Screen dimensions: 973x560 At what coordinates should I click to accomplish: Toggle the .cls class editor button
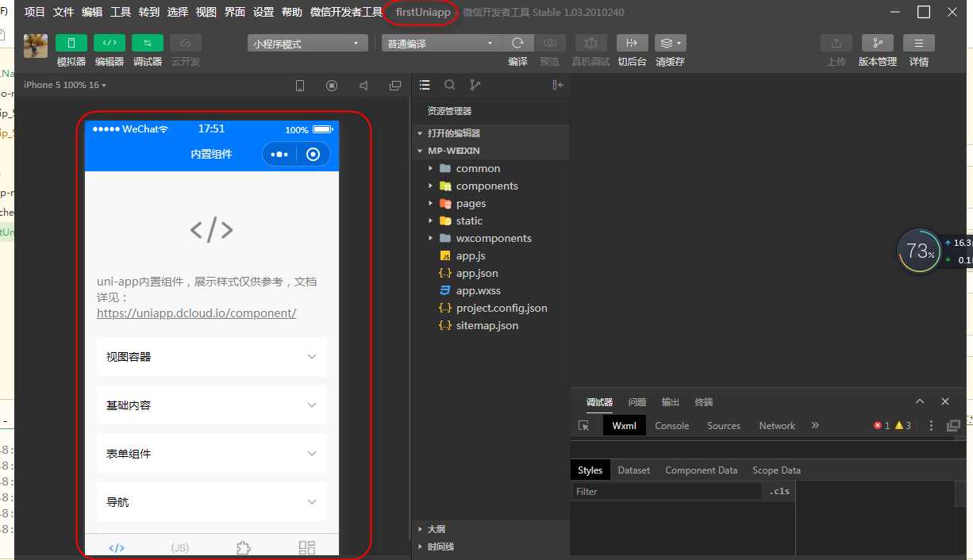[x=779, y=492]
